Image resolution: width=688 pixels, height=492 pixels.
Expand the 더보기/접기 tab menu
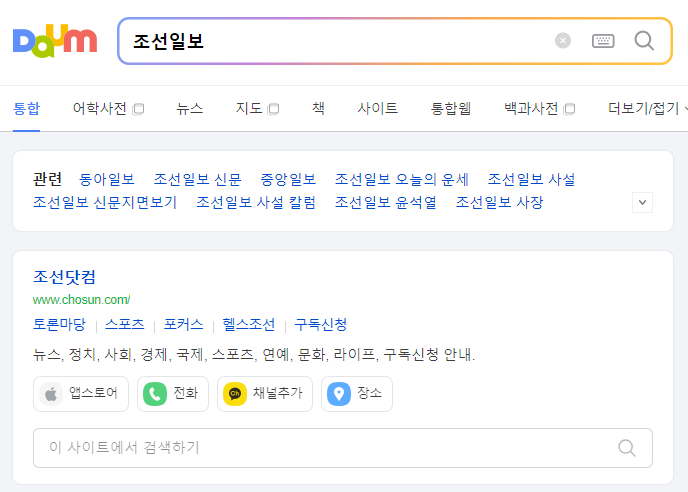(647, 108)
